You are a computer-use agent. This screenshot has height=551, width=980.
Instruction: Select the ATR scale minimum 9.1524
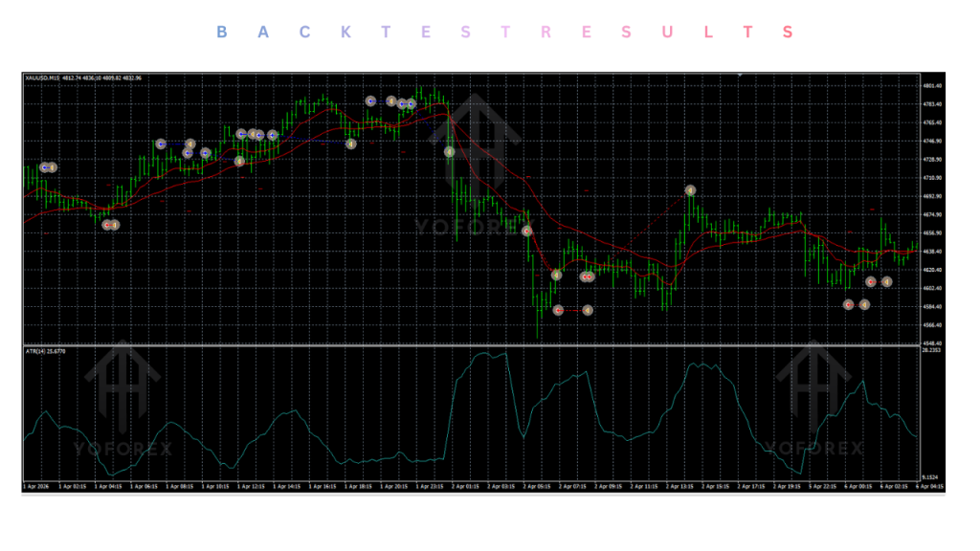pos(930,477)
